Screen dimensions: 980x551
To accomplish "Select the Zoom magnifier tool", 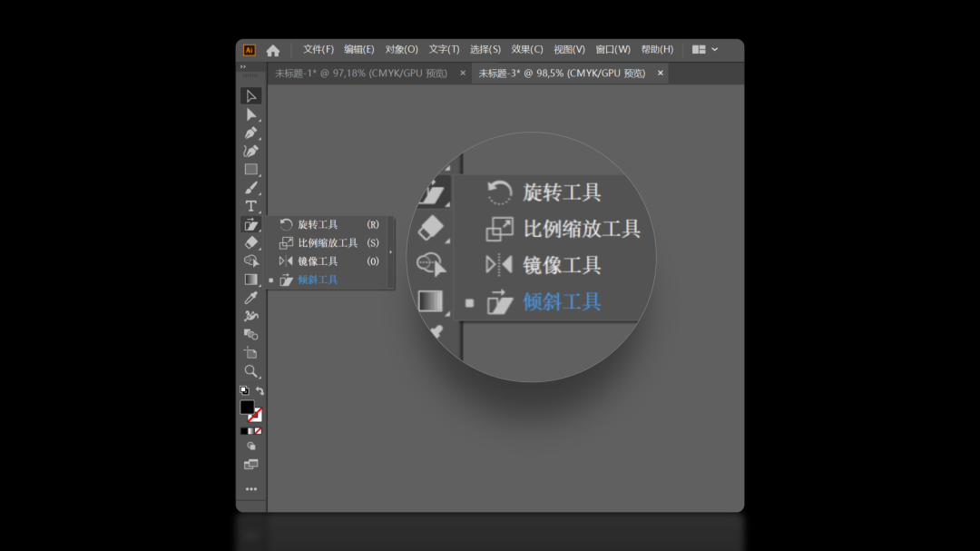I will [250, 371].
